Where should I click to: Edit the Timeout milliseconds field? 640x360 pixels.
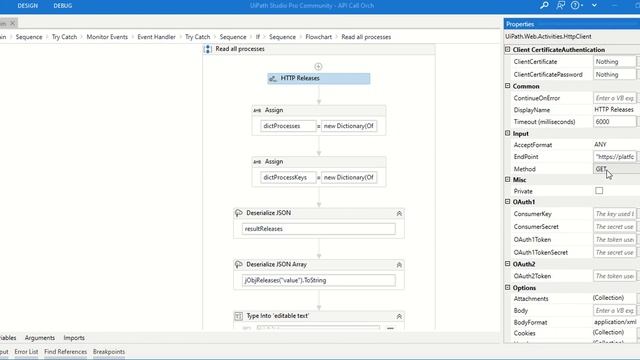614,122
